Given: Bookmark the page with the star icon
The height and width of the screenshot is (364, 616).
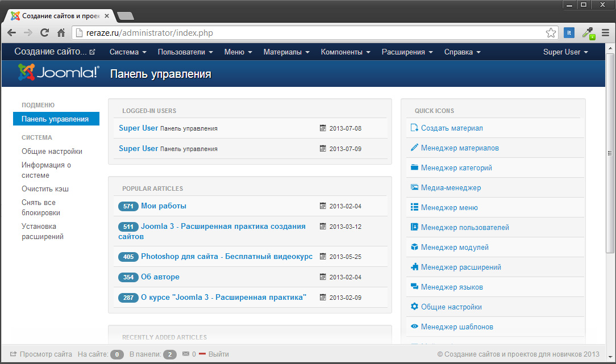Looking at the screenshot, I should 550,33.
